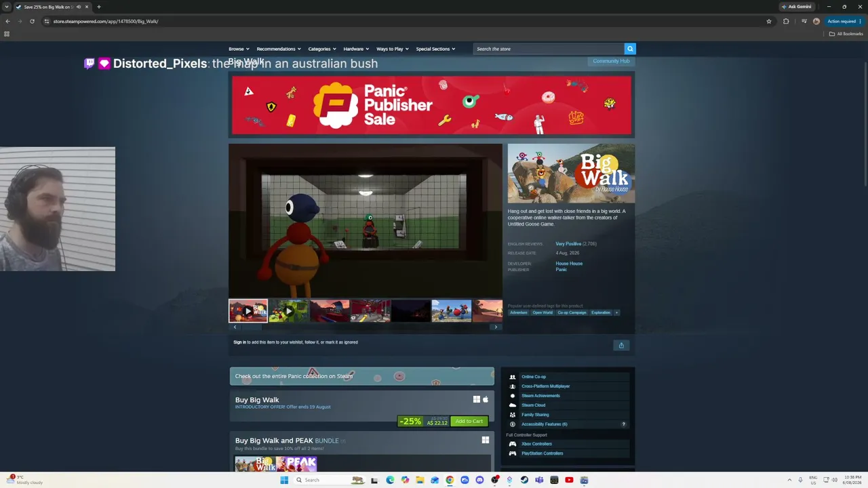Click the Family Sharing link
868x488 pixels.
536,415
